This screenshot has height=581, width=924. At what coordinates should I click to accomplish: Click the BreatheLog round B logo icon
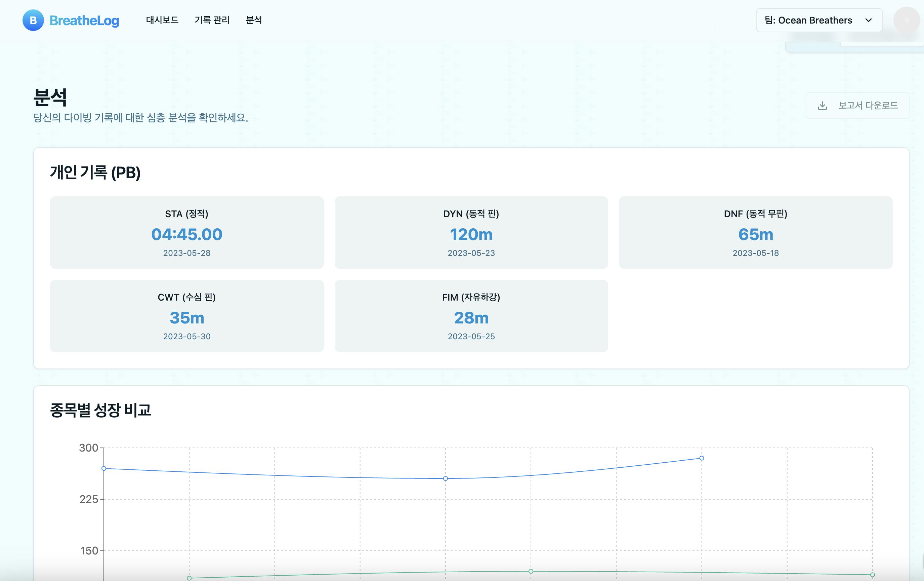click(33, 21)
